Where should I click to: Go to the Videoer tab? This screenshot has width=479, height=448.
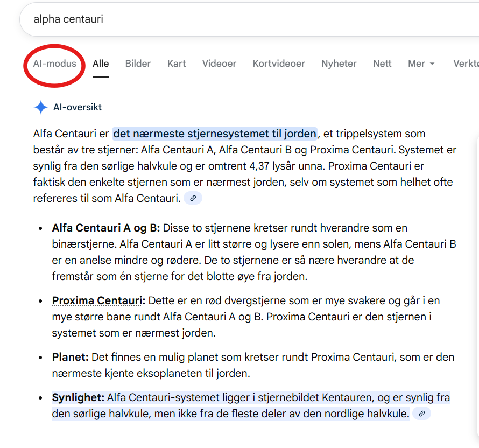coord(219,64)
